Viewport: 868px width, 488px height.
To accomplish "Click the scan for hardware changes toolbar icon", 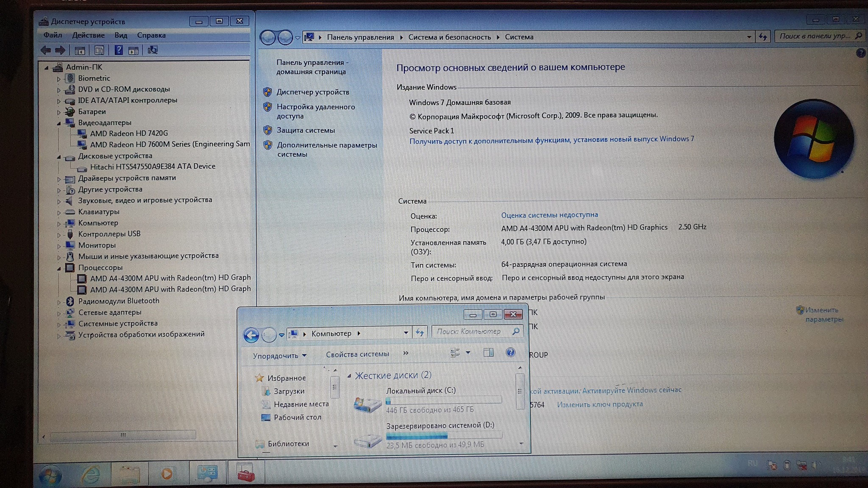I will point(153,50).
